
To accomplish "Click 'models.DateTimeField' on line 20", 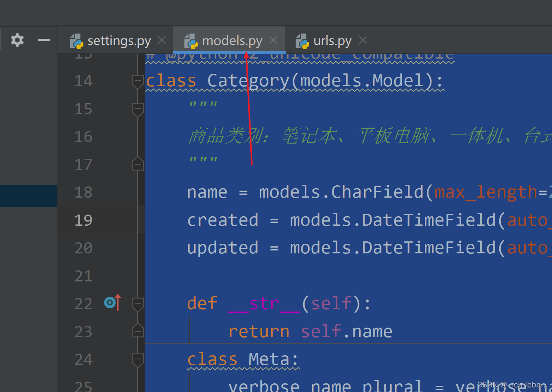I will click(x=393, y=248).
